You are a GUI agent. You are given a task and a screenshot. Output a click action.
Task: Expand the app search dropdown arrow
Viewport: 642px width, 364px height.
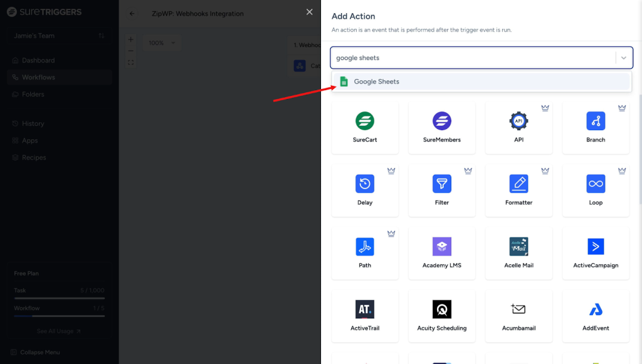pos(624,58)
